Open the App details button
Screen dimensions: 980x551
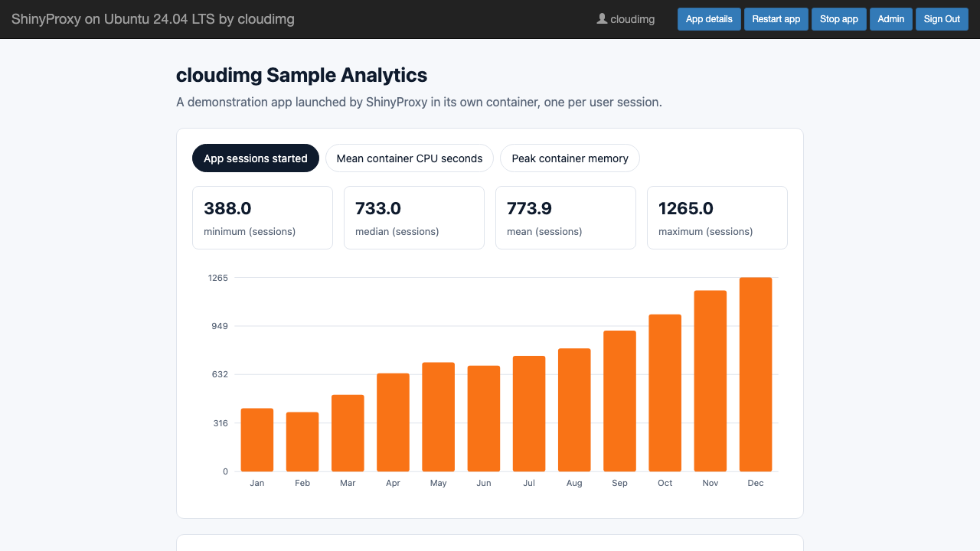(709, 19)
